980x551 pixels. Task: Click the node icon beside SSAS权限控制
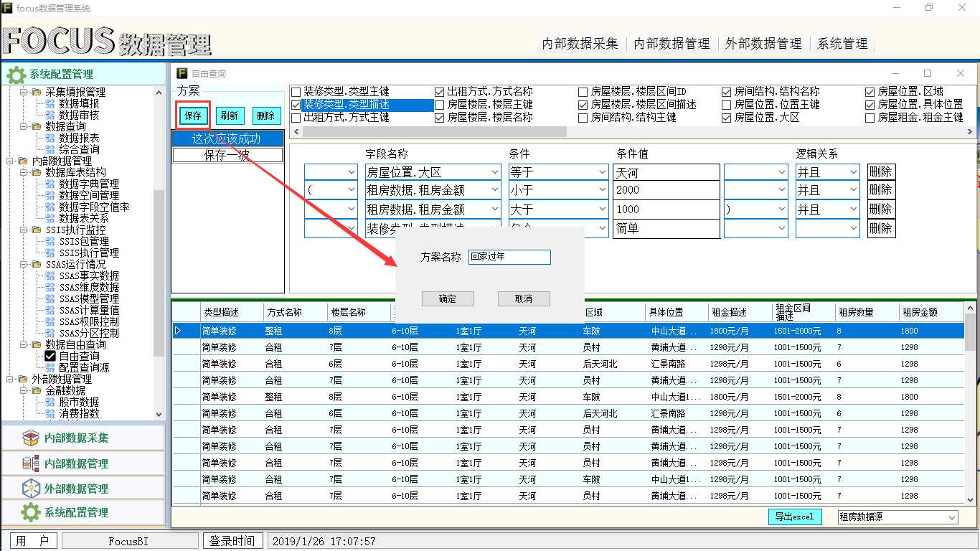click(50, 321)
